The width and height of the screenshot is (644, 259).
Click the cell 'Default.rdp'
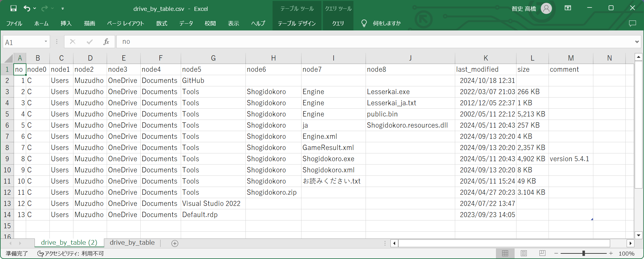pyautogui.click(x=213, y=215)
